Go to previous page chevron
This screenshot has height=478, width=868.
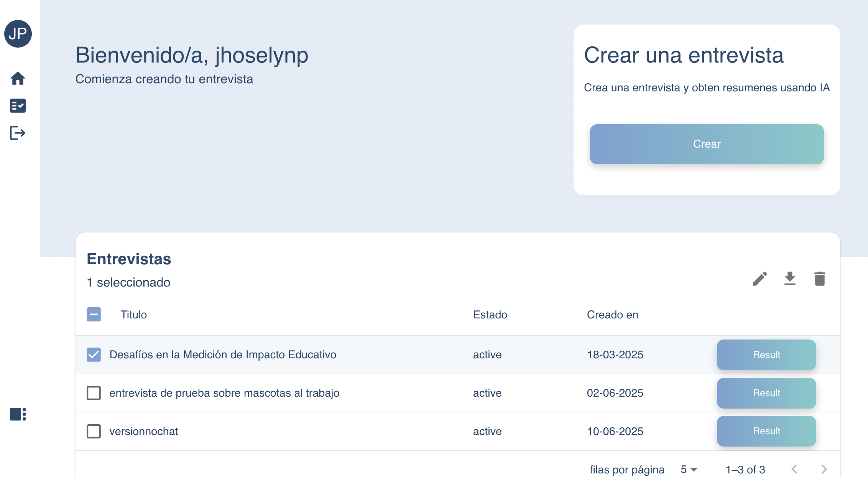(794, 469)
